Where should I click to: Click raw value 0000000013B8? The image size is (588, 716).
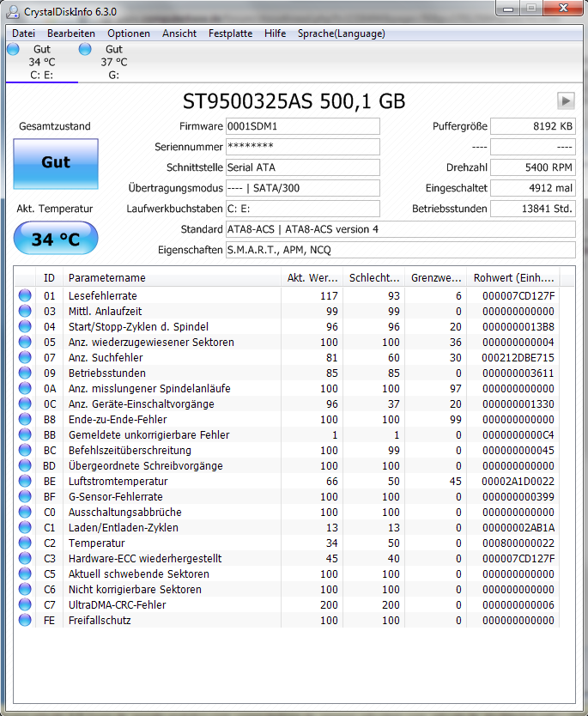518,326
